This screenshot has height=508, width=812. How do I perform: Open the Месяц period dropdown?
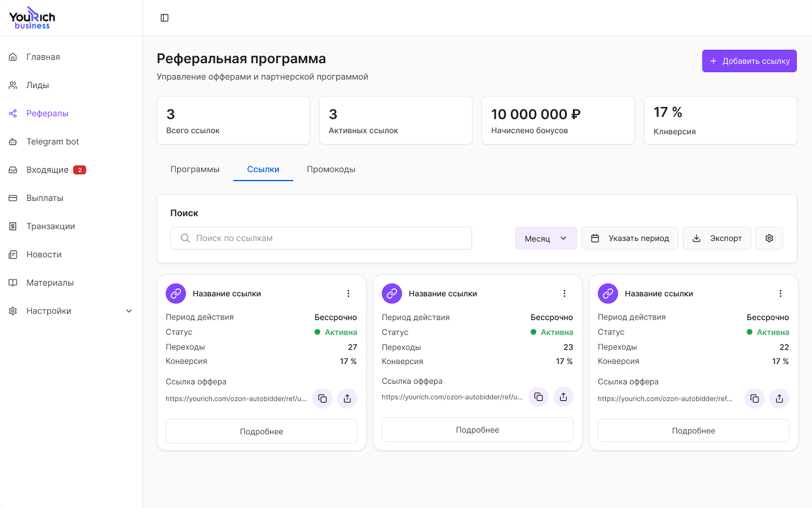[545, 238]
